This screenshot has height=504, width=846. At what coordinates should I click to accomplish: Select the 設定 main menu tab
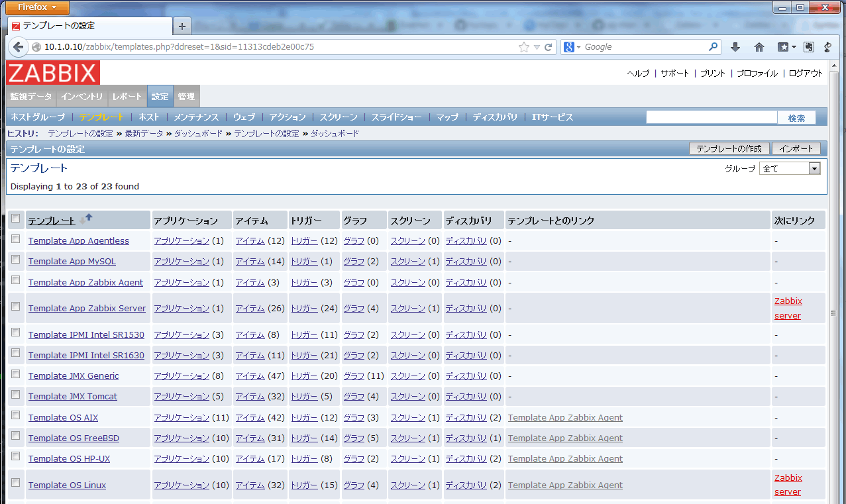[x=160, y=97]
